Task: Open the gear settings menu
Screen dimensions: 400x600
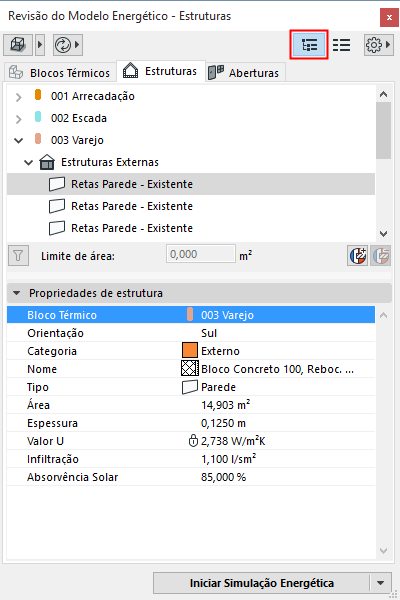Action: [378, 45]
